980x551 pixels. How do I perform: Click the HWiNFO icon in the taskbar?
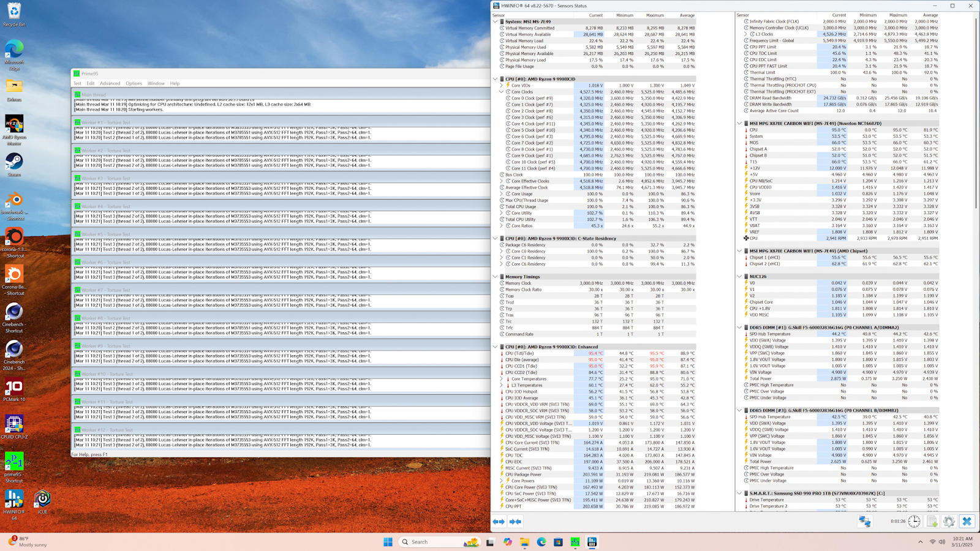coord(592,542)
